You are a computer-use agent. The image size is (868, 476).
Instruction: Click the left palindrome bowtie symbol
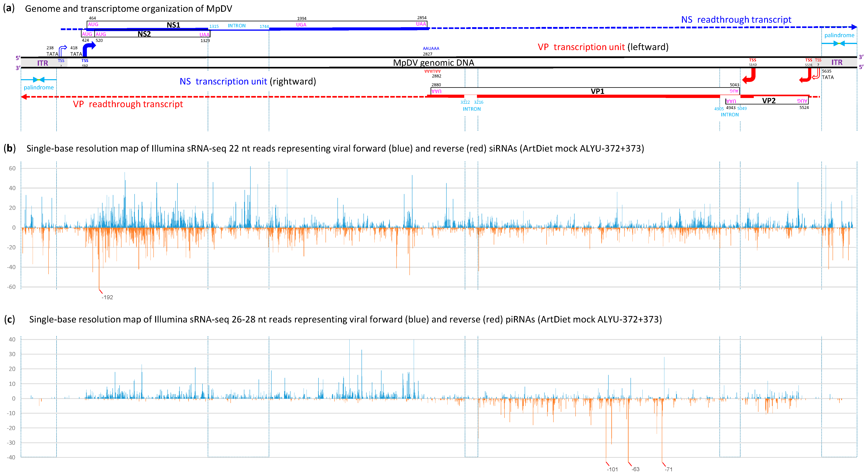coord(39,80)
